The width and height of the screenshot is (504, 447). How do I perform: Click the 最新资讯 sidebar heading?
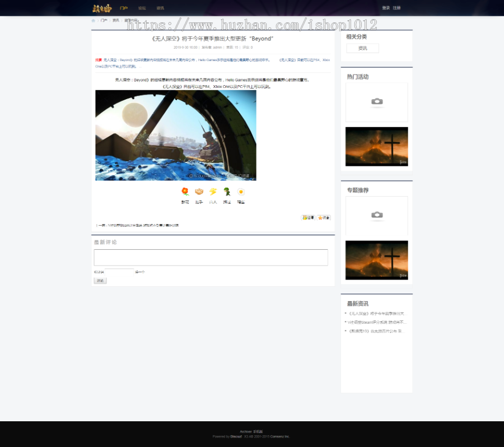[358, 304]
